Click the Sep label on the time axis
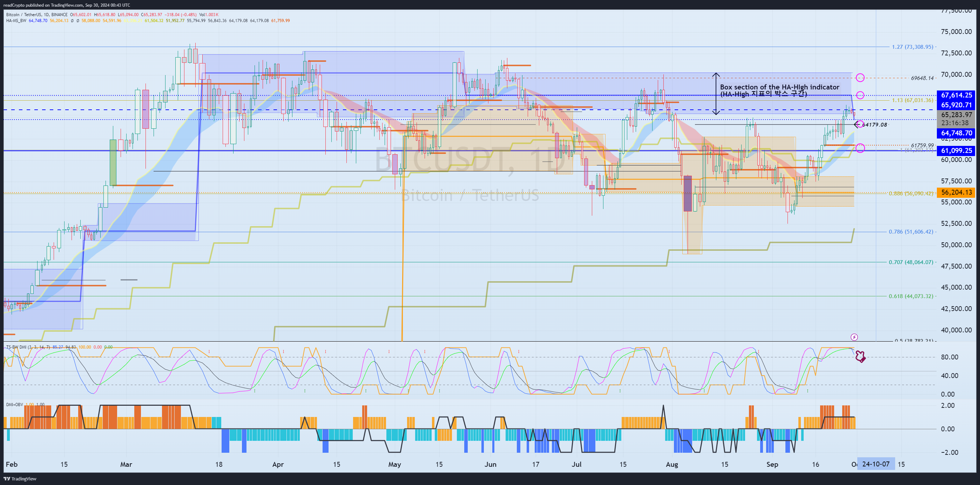 (772, 464)
